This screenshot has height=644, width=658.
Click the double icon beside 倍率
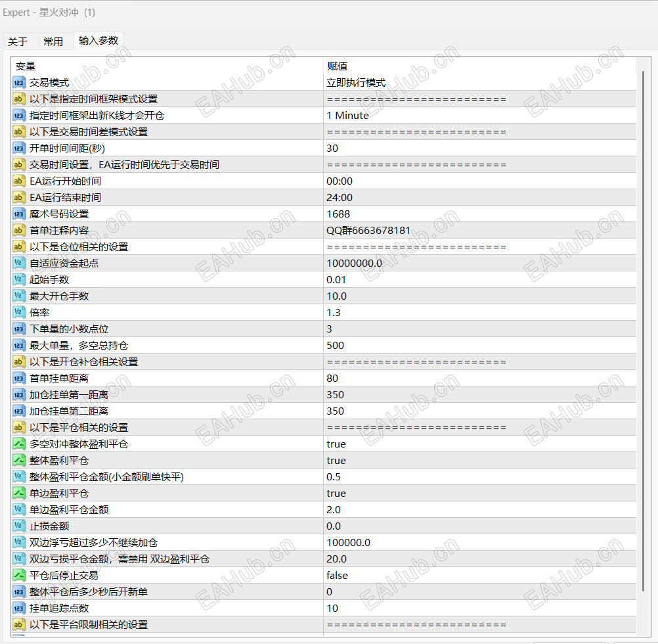coord(19,312)
